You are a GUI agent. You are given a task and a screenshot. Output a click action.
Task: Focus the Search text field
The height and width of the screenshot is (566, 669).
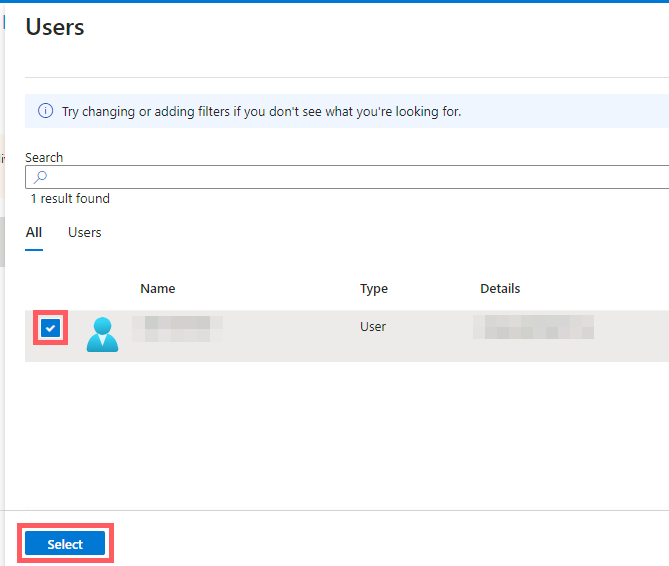tap(350, 177)
